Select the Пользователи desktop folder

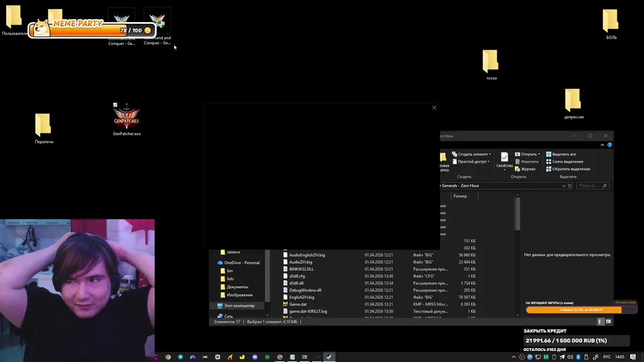[14, 20]
